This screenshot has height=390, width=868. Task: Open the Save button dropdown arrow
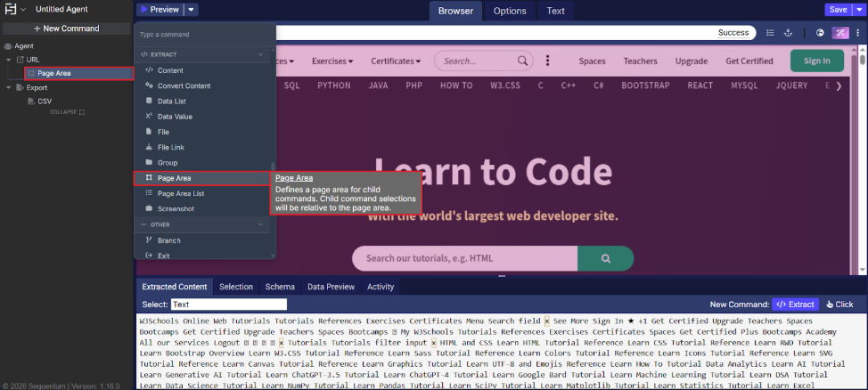(859, 10)
